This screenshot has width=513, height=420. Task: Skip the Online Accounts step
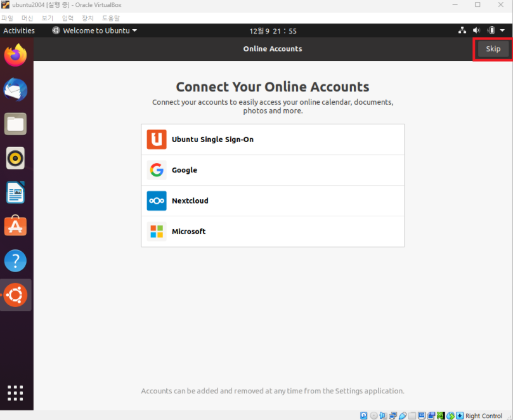[x=493, y=49]
